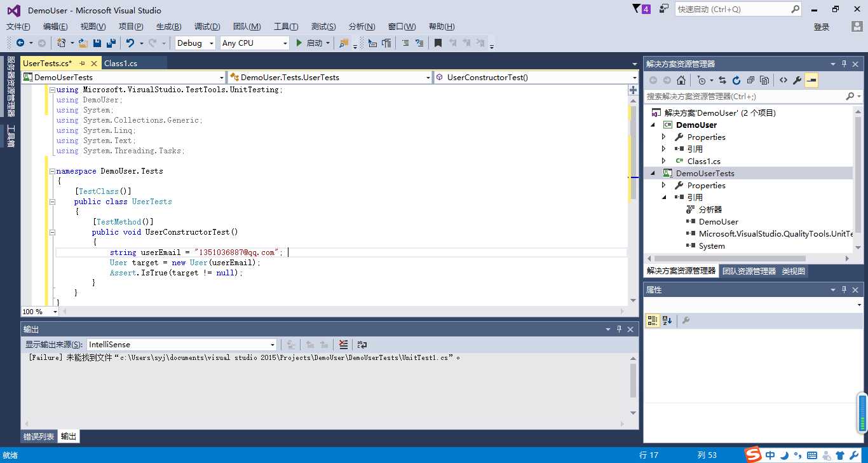
Task: Click Pending Changes Filter clock icon
Action: pyautogui.click(x=701, y=80)
